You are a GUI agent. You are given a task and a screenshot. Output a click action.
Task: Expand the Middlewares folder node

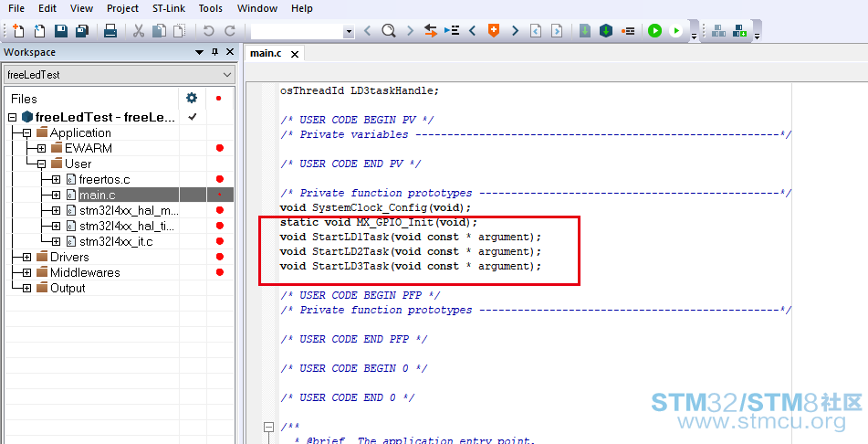pos(26,272)
